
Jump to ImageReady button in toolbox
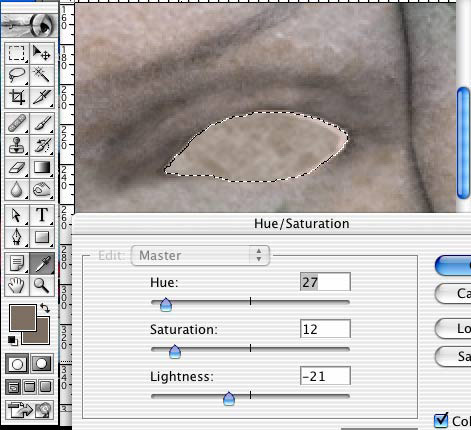[30, 410]
